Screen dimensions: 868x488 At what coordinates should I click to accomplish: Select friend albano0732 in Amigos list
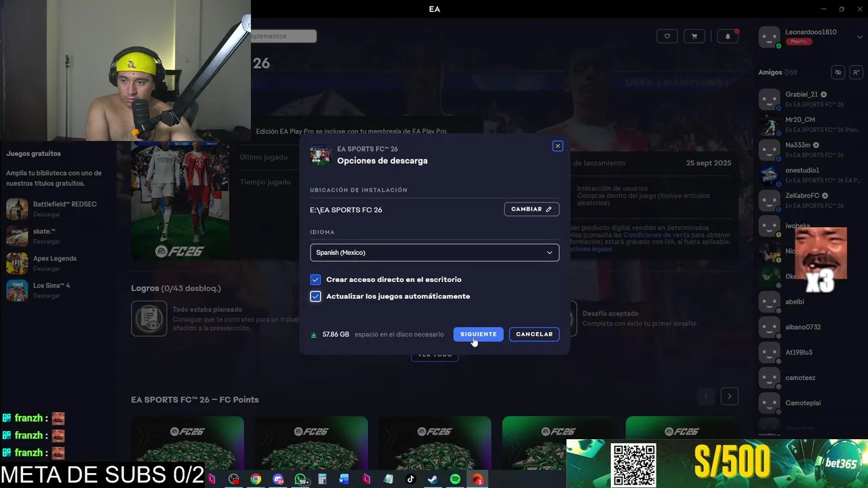(810, 327)
